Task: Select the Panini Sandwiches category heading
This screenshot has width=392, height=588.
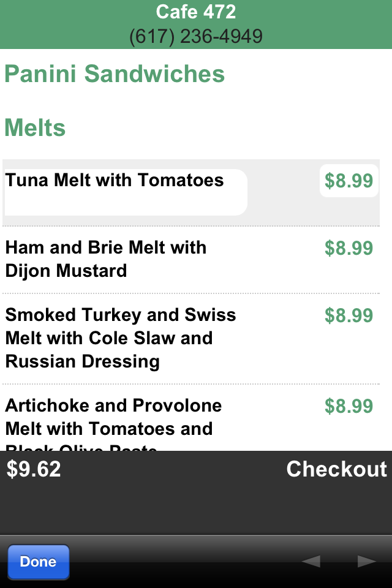Action: coord(115,73)
